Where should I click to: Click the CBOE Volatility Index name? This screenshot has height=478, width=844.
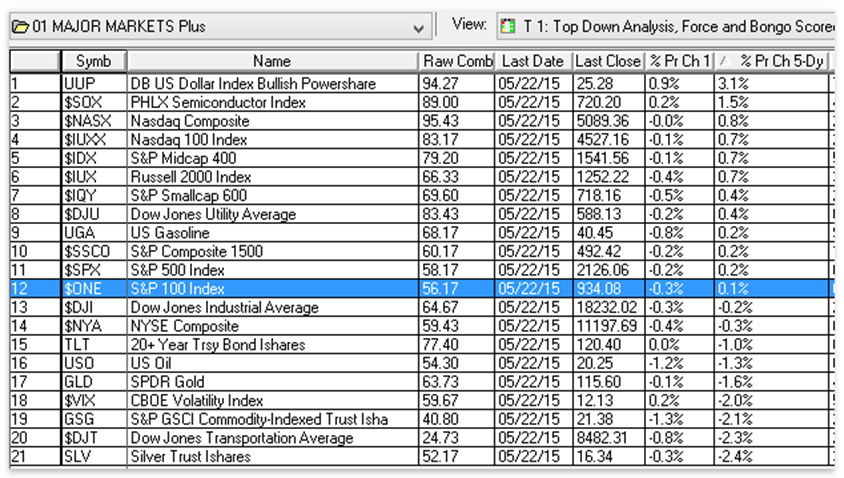pos(196,401)
